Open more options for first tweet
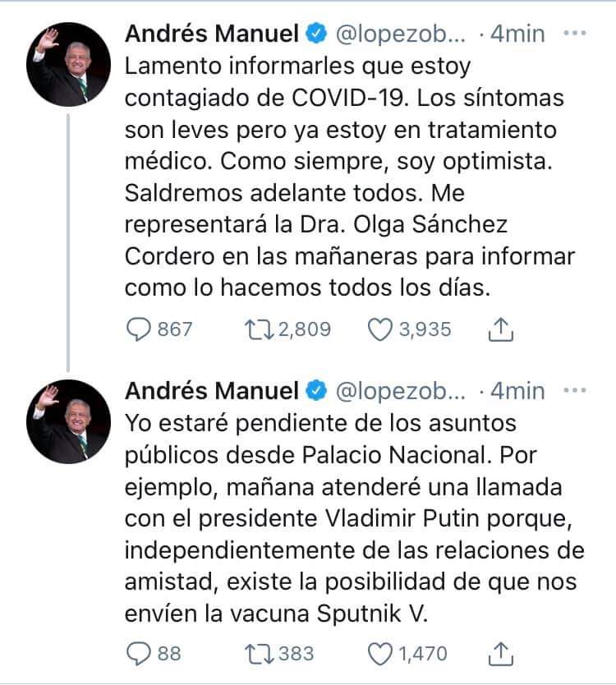Image resolution: width=616 pixels, height=685 pixels. pyautogui.click(x=575, y=34)
